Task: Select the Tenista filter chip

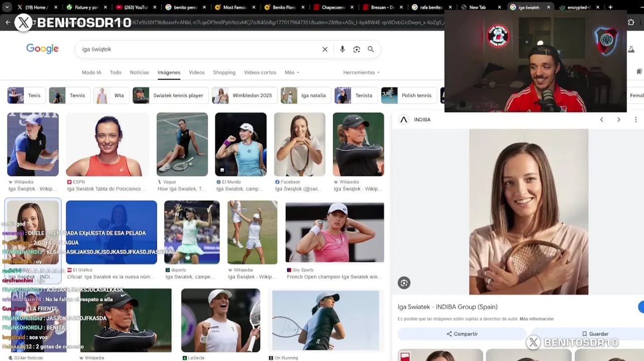Action: pos(356,95)
